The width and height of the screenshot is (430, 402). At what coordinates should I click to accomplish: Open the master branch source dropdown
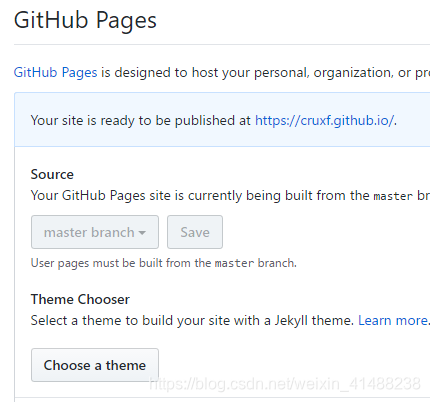click(95, 232)
